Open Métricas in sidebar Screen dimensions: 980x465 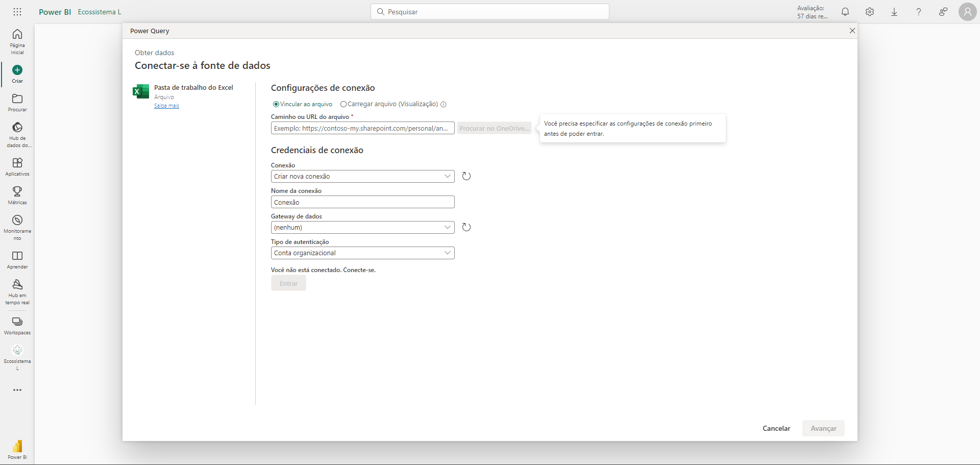(17, 195)
